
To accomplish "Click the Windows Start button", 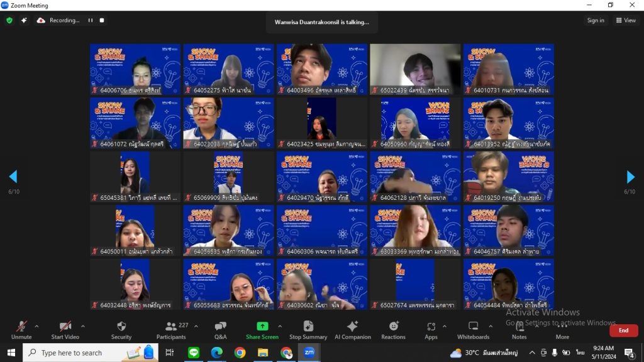I will tap(11, 353).
